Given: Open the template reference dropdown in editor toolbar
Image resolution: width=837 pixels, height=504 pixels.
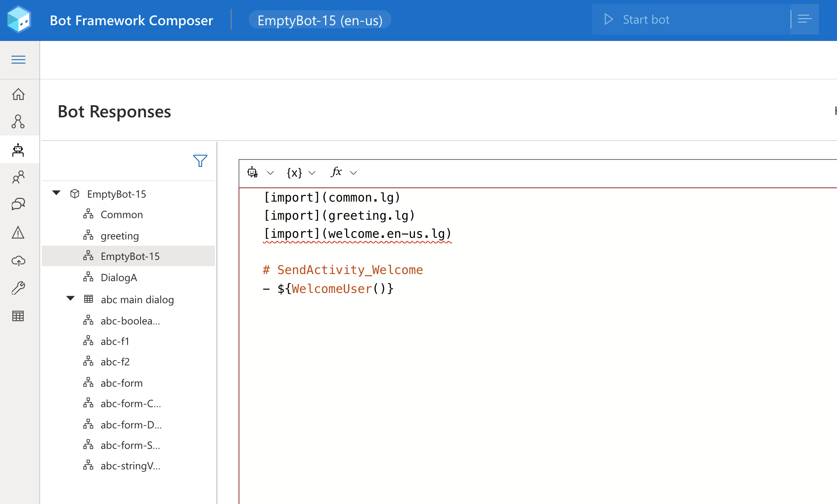Looking at the screenshot, I should pyautogui.click(x=260, y=172).
